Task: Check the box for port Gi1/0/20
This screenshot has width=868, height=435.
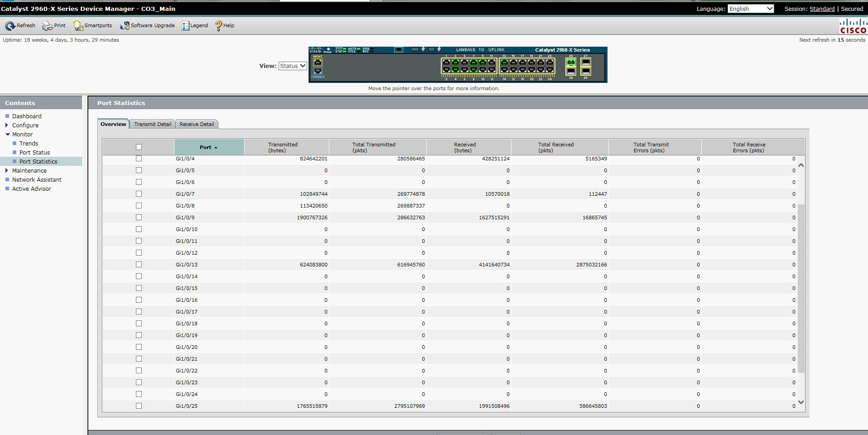Action: pyautogui.click(x=139, y=347)
